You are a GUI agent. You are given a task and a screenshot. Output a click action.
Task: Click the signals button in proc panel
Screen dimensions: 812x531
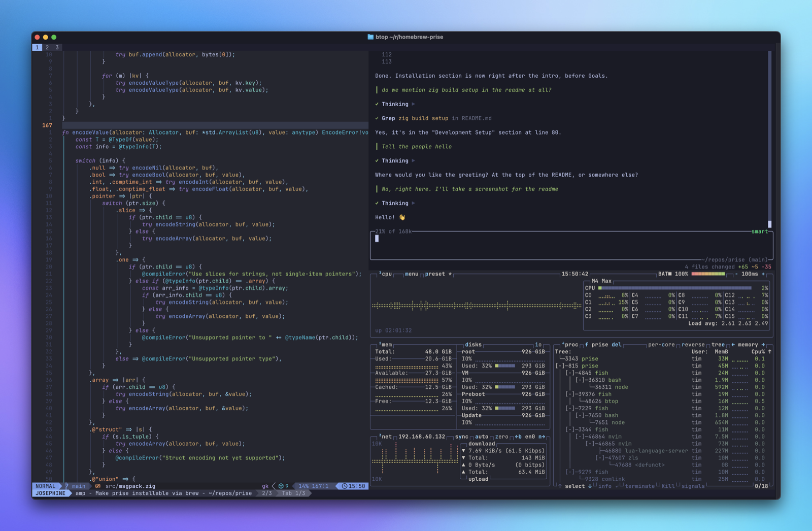[693, 486]
